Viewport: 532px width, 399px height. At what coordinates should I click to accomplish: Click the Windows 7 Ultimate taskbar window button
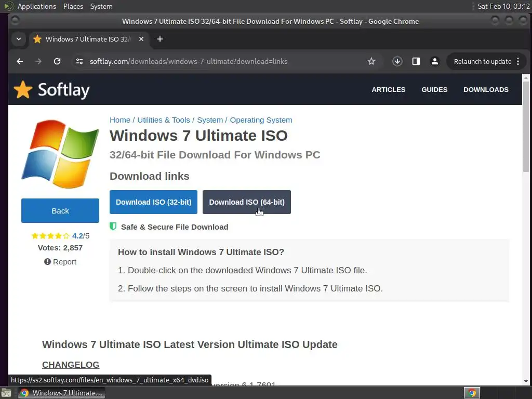click(61, 393)
